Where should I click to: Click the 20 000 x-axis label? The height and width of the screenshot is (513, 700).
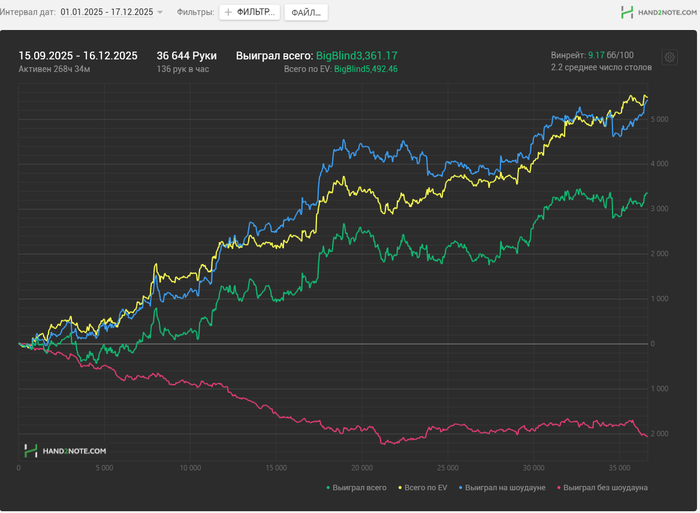click(362, 468)
